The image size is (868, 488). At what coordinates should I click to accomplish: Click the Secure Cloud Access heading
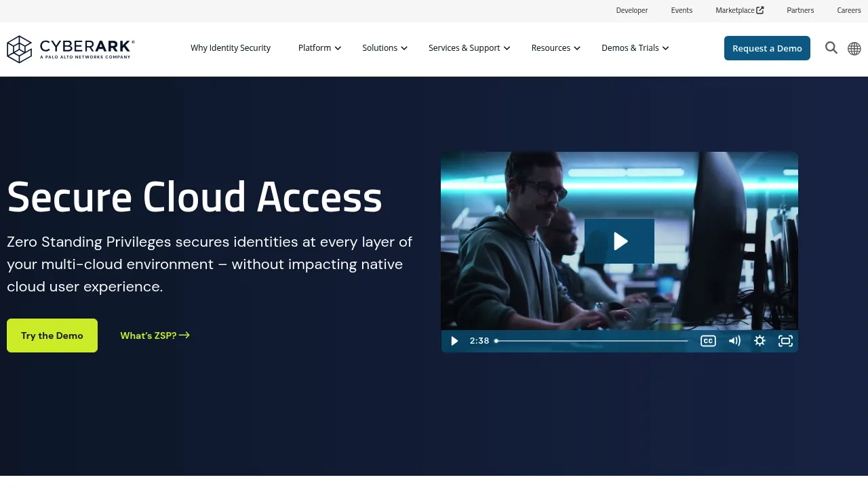click(x=195, y=197)
